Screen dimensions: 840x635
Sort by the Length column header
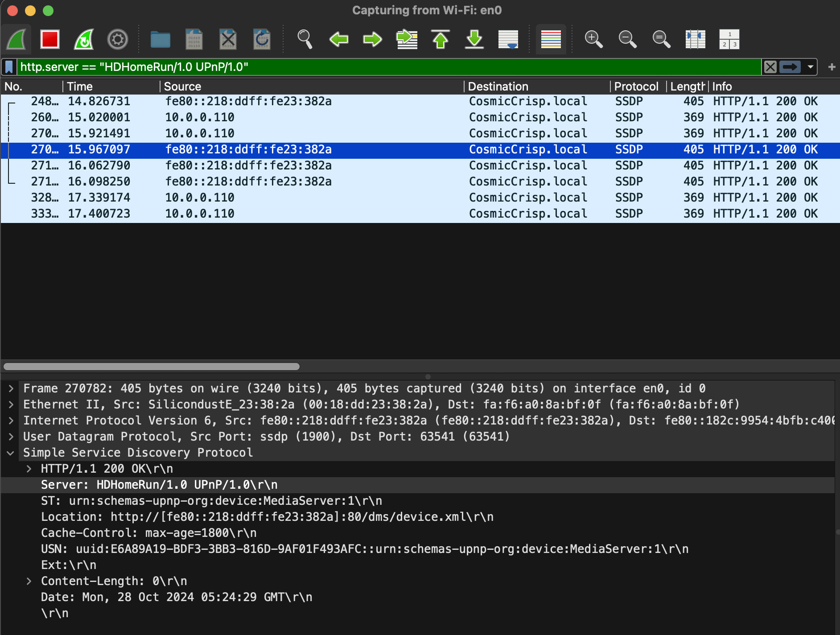coord(688,87)
